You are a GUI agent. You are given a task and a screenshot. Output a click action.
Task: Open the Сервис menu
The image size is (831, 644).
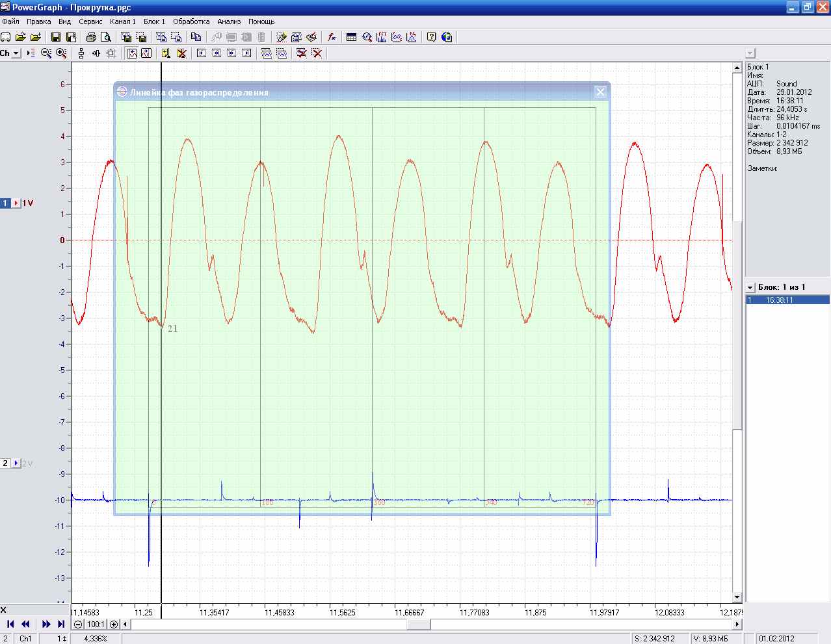click(x=90, y=21)
